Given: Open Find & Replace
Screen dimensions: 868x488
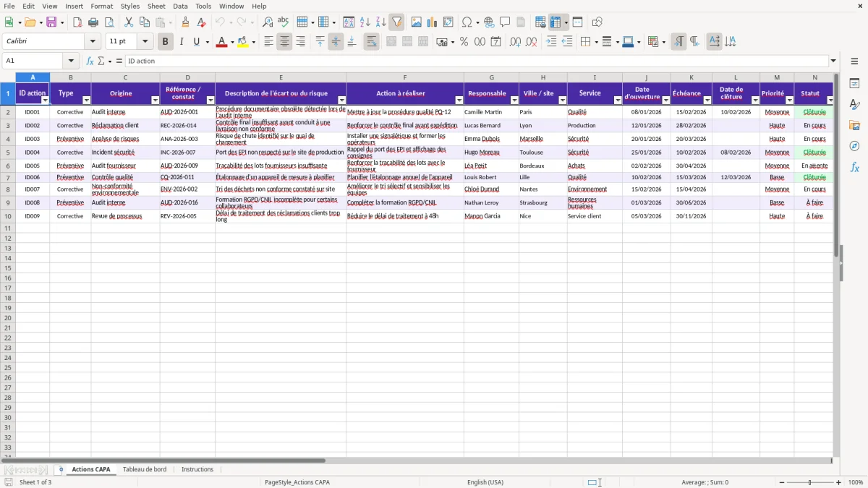Looking at the screenshot, I should click(x=268, y=22).
